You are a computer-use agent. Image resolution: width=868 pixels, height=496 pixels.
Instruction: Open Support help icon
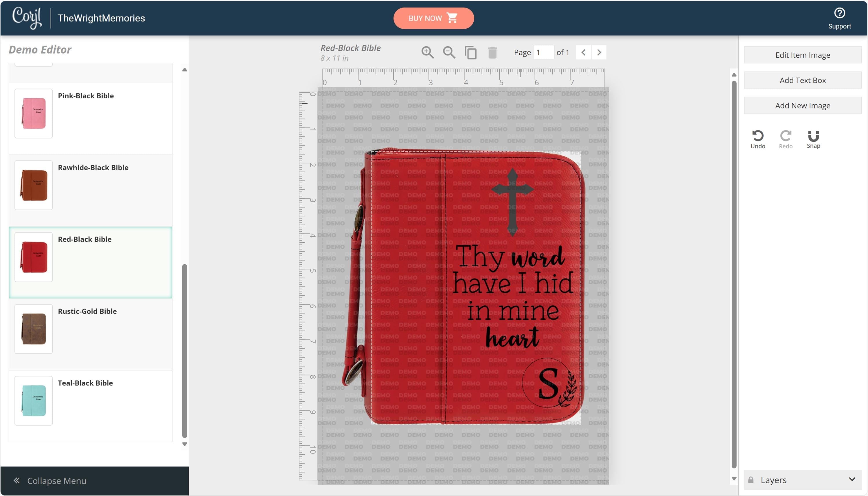[839, 13]
